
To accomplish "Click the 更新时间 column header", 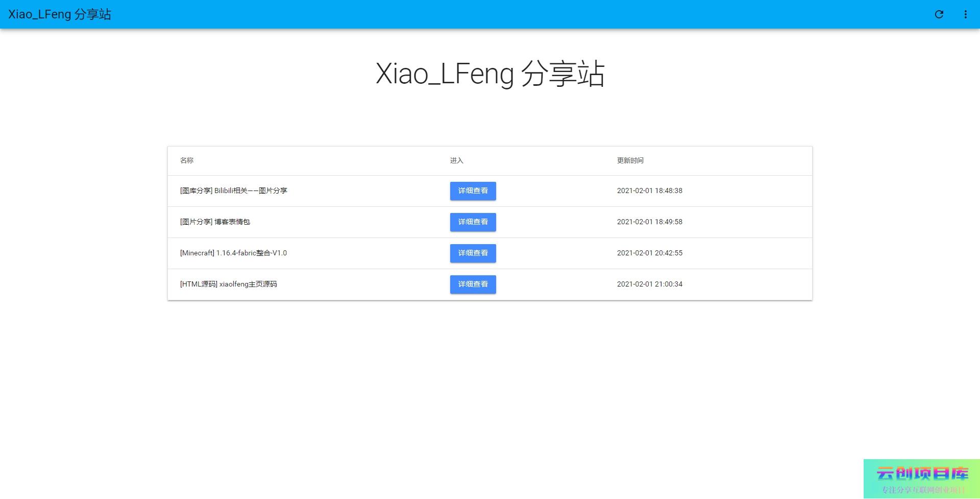I will tap(630, 160).
